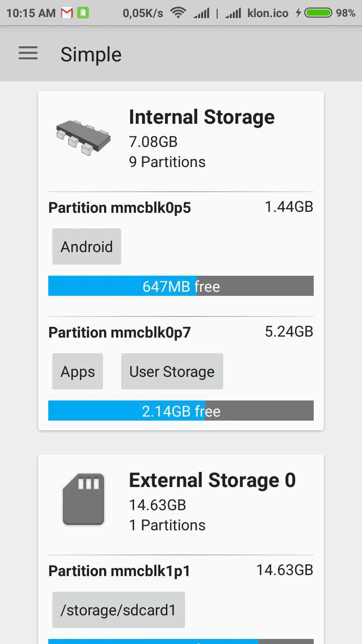362x644 pixels.
Task: Select the Apps partition tag
Action: [77, 371]
